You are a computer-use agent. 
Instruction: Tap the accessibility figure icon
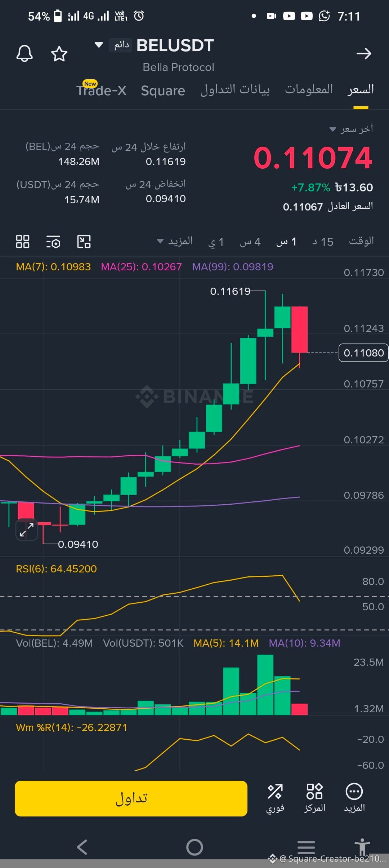click(x=362, y=847)
